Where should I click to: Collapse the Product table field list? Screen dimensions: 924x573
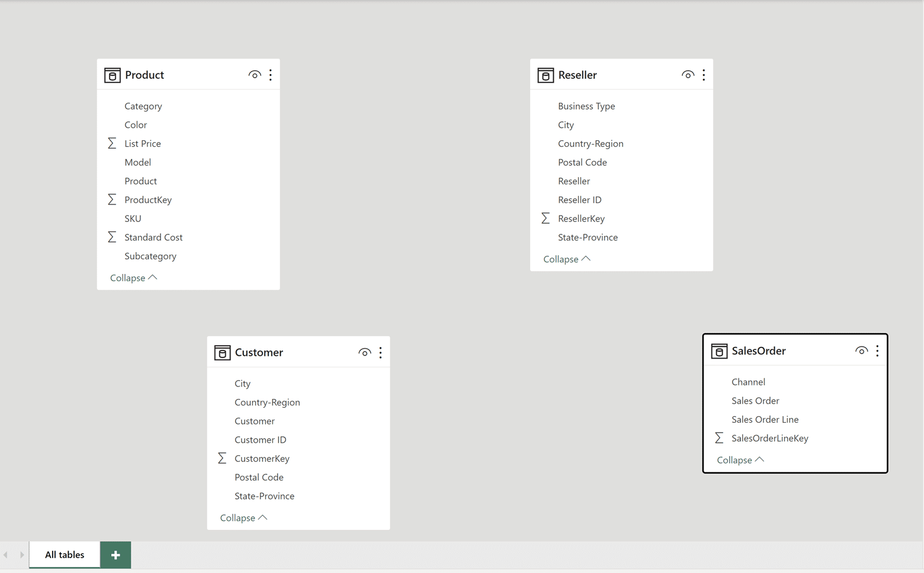[133, 277]
